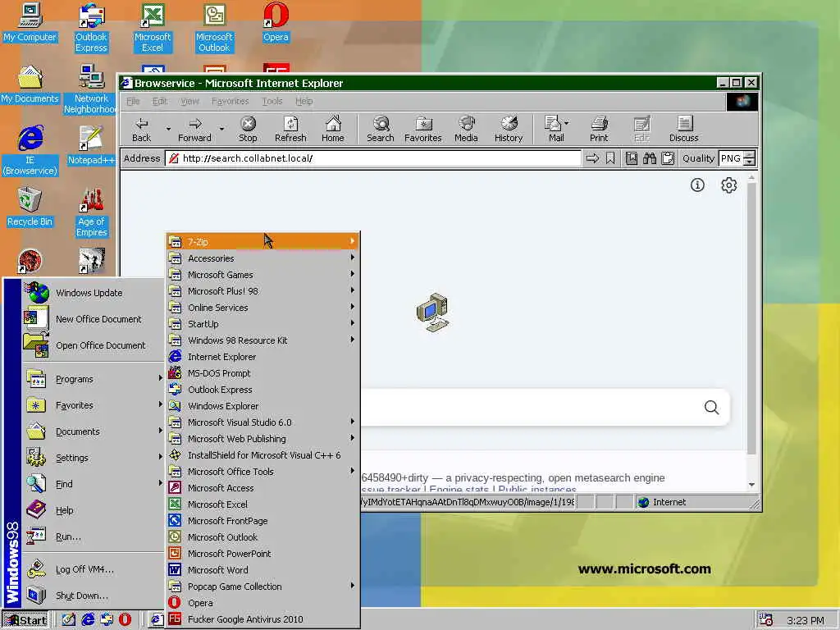Screen dimensions: 840x630
Task: Click the page vertical scrollbar down arrow
Action: coord(751,484)
